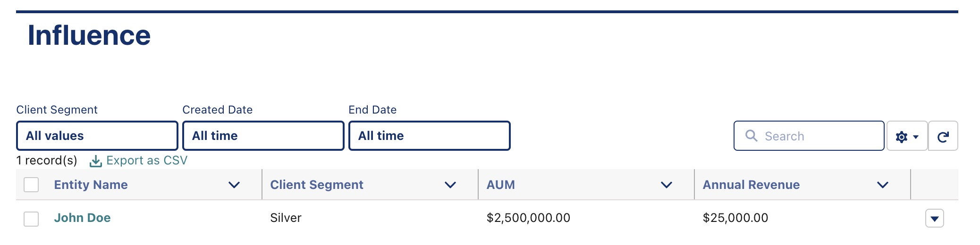Click the CSV download icon
This screenshot has height=245, width=980.
(x=96, y=161)
